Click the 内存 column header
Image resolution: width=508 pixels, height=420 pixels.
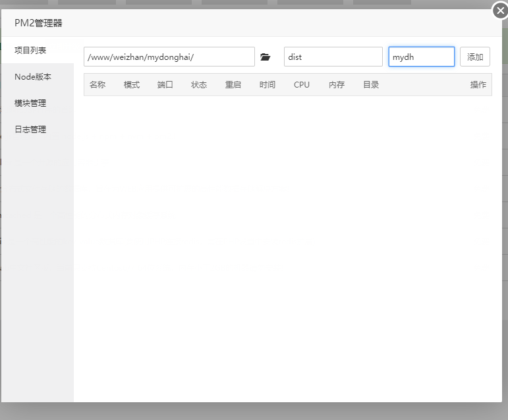[337, 85]
